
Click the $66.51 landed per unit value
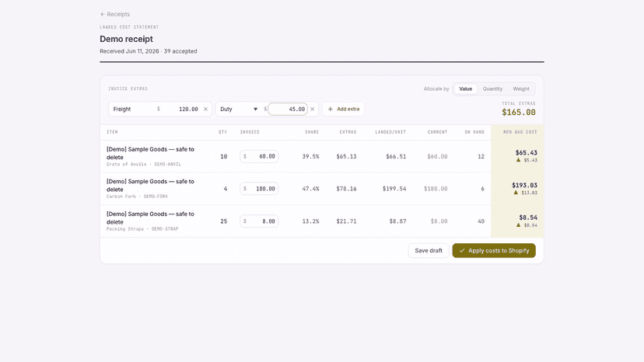click(396, 156)
